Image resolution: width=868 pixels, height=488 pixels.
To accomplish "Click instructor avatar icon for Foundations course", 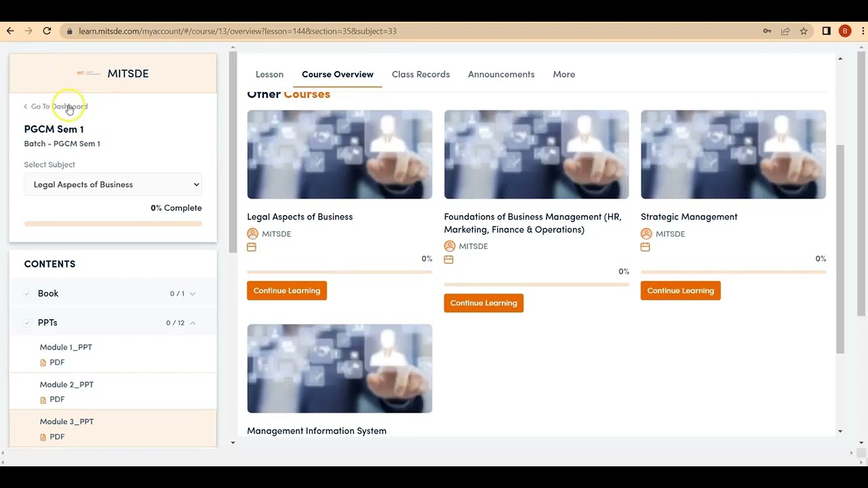I will 450,246.
